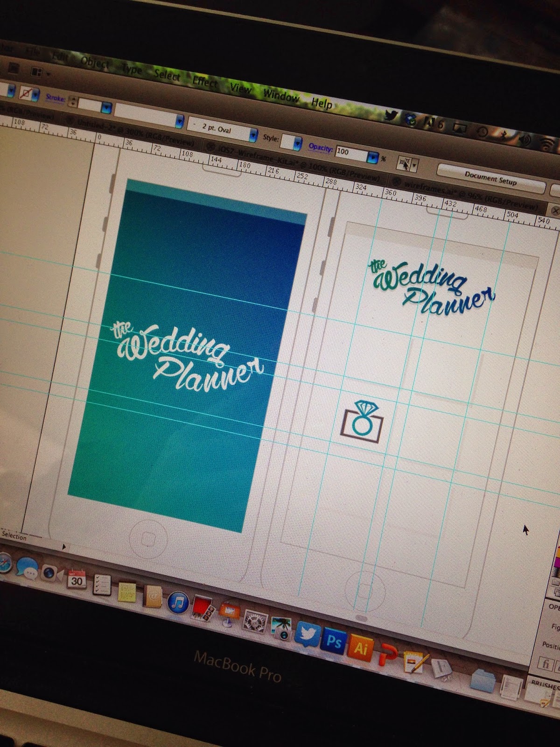Viewport: 560px width, 747px height.
Task: Open the blue folder stack in Dock
Action: pyautogui.click(x=483, y=680)
